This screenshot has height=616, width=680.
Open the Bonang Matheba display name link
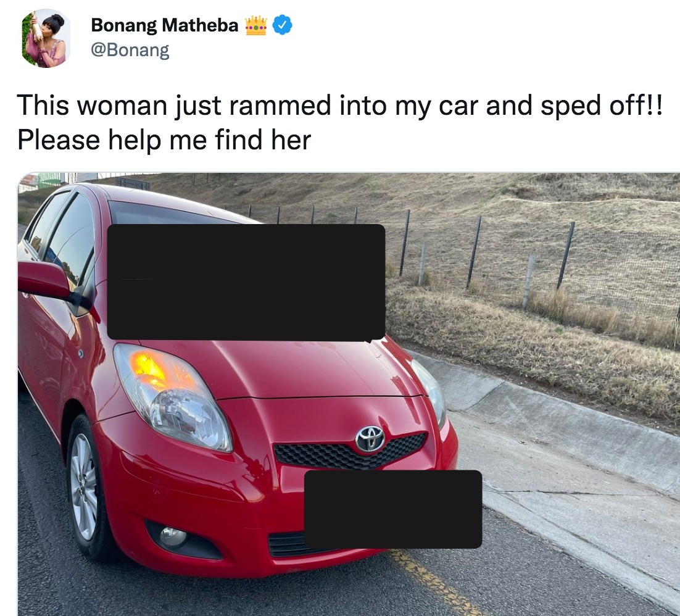pyautogui.click(x=165, y=25)
